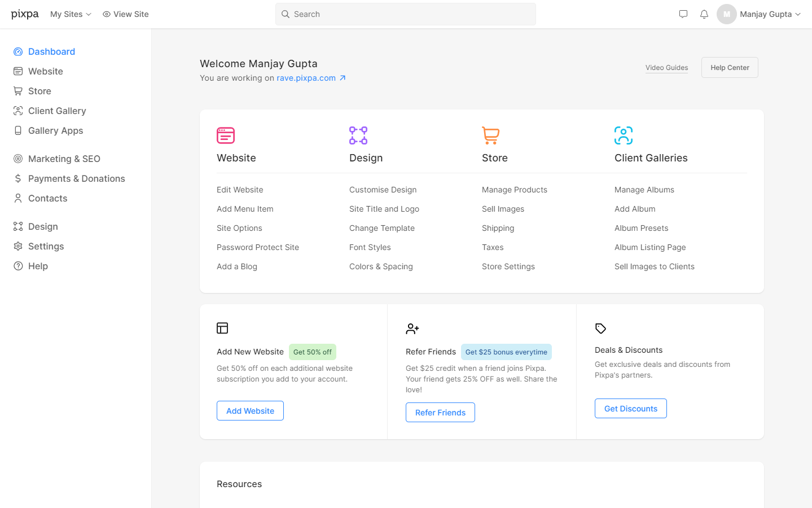812x508 pixels.
Task: Open the rave.pixpa.com site link
Action: [306, 78]
